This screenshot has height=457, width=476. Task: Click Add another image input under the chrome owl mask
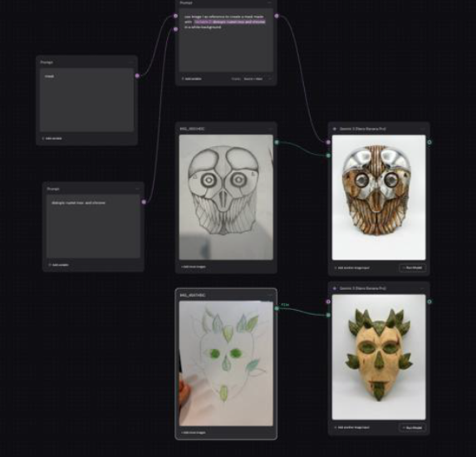[x=352, y=268]
